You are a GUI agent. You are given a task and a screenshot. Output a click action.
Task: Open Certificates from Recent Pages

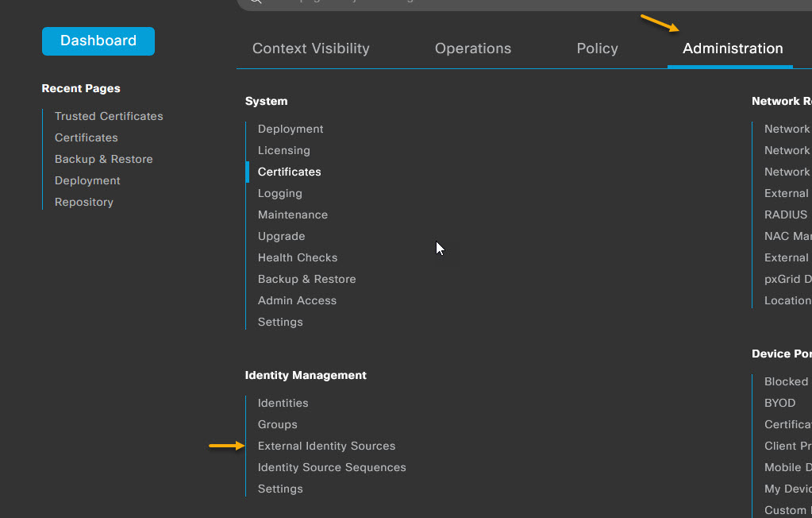tap(87, 137)
